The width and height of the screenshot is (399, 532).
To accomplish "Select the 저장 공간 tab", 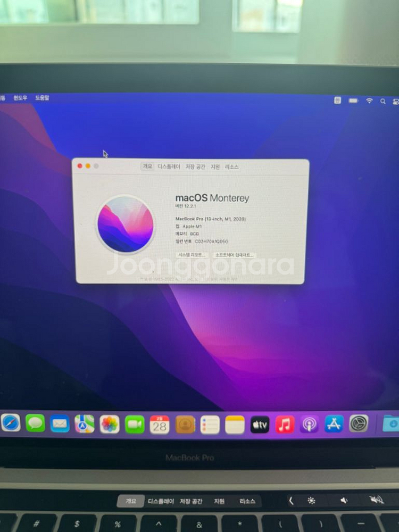I will [x=195, y=167].
